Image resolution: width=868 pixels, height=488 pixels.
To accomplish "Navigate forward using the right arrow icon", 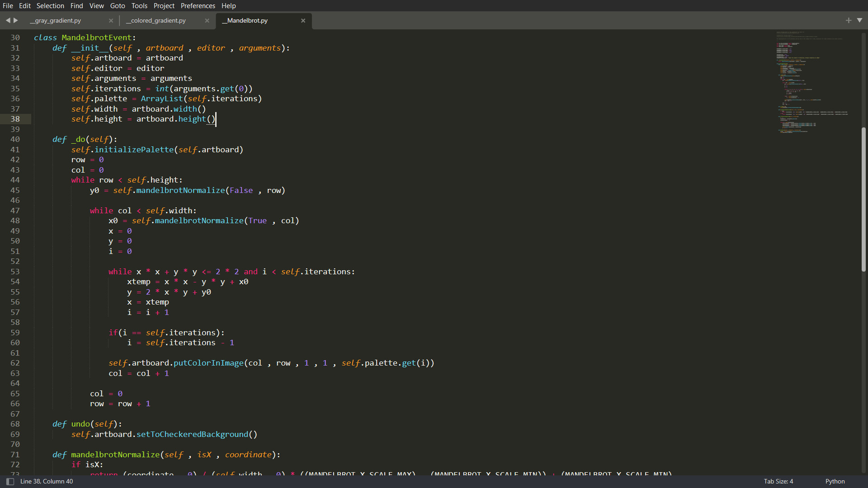I will [x=16, y=20].
